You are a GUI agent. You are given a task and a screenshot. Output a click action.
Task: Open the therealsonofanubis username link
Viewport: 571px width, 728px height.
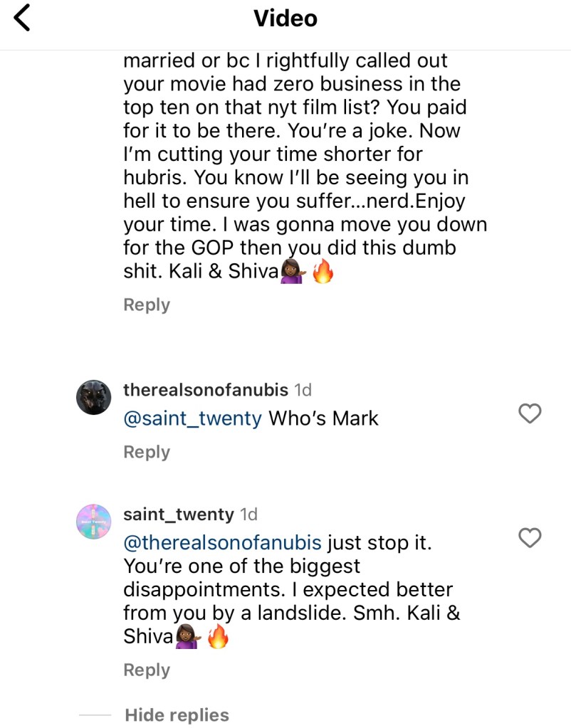205,390
